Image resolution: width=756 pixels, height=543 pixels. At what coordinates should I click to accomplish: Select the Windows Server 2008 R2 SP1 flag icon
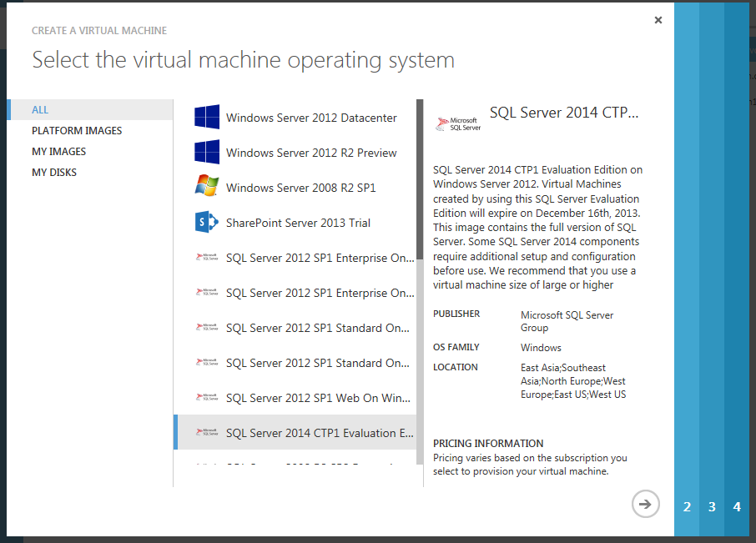click(207, 187)
